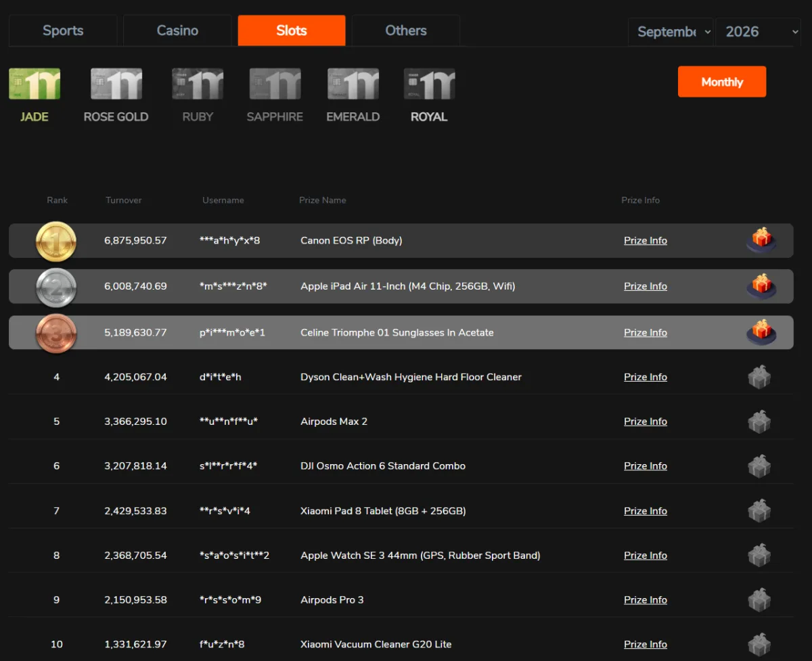Viewport: 812px width, 661px height.
Task: Click username ***a*h*y*x*8
Action: click(x=230, y=241)
